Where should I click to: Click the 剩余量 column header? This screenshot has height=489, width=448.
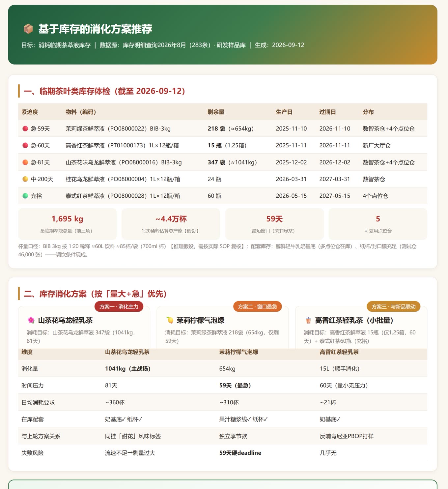[216, 112]
